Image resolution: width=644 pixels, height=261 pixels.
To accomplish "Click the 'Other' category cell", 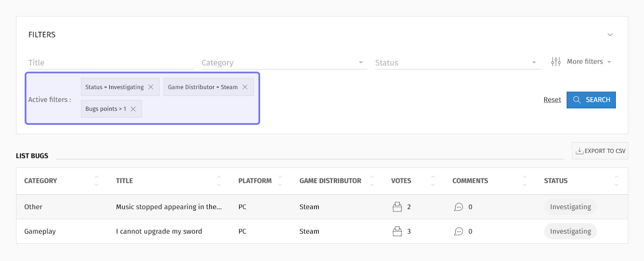I will point(33,207).
